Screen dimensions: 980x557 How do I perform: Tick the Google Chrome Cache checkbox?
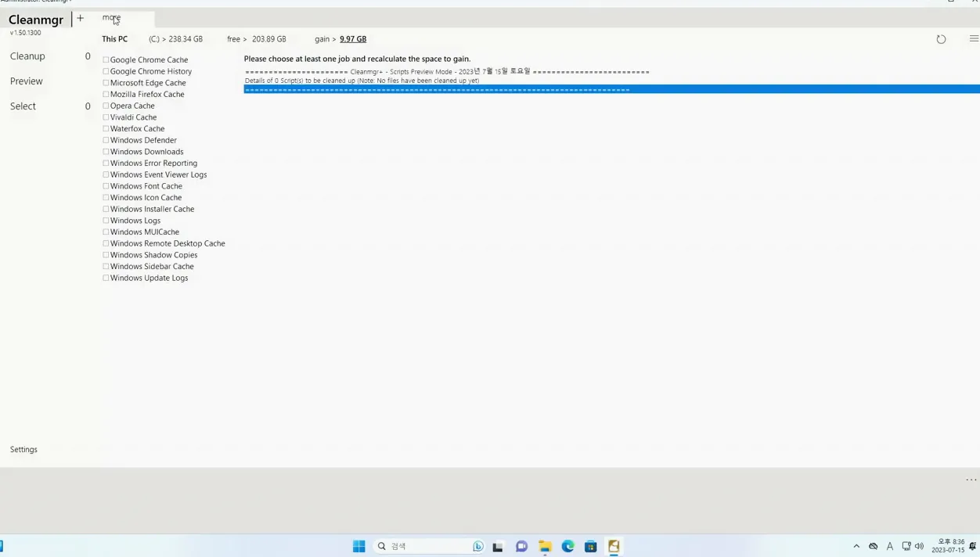click(x=106, y=59)
